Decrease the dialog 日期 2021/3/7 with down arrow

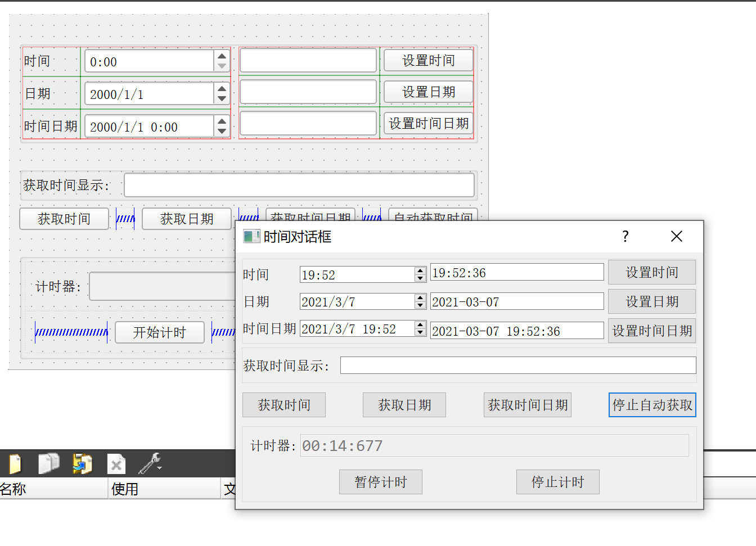click(x=420, y=305)
